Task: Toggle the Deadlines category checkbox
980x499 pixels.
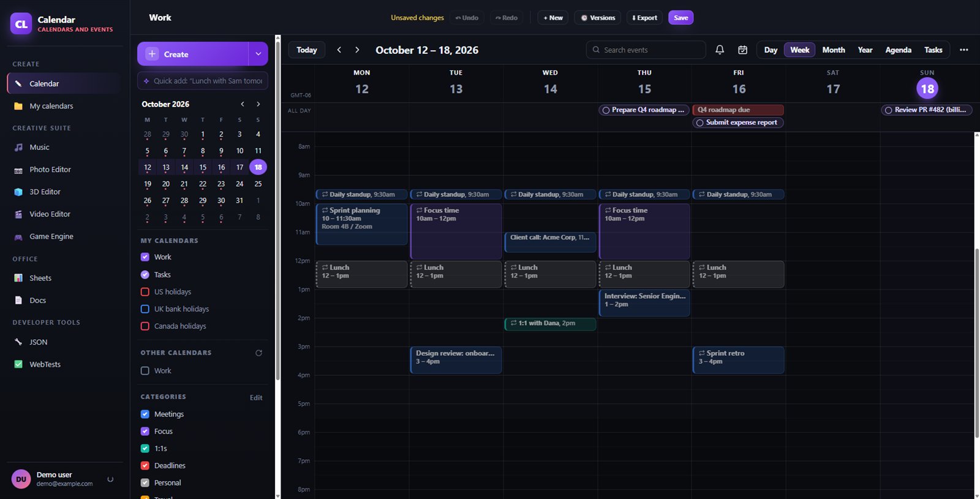Action: tap(145, 465)
